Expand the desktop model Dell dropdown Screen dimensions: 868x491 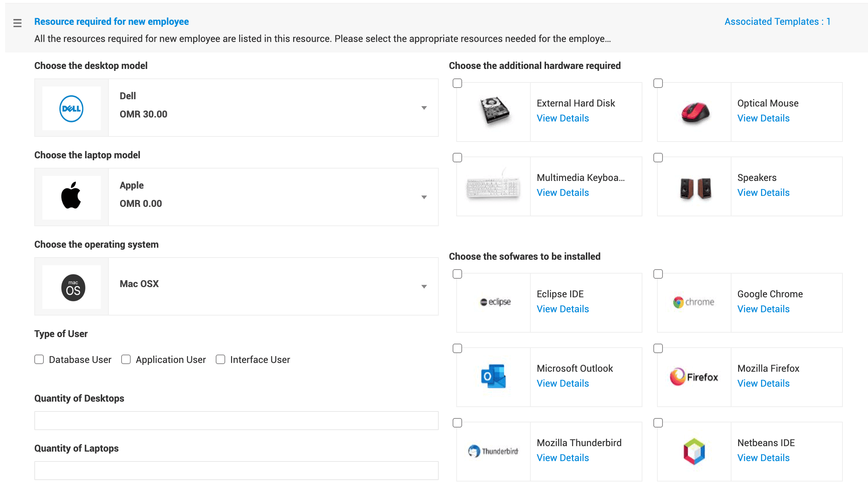pos(424,108)
